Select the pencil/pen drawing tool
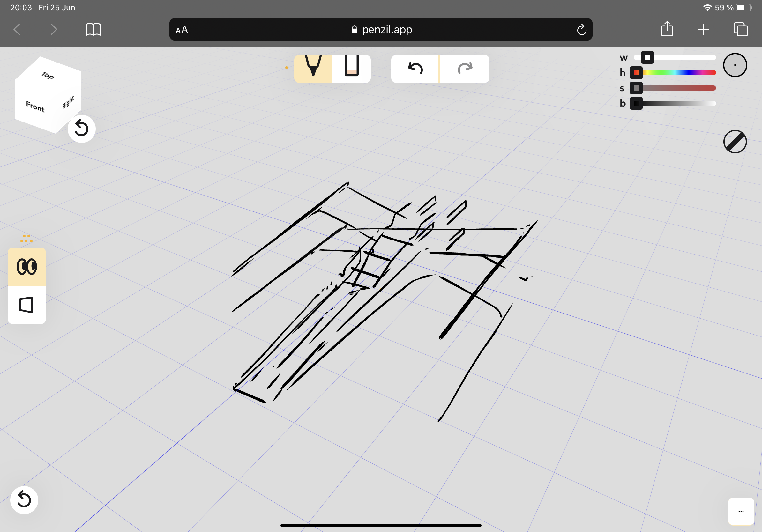 coord(313,68)
